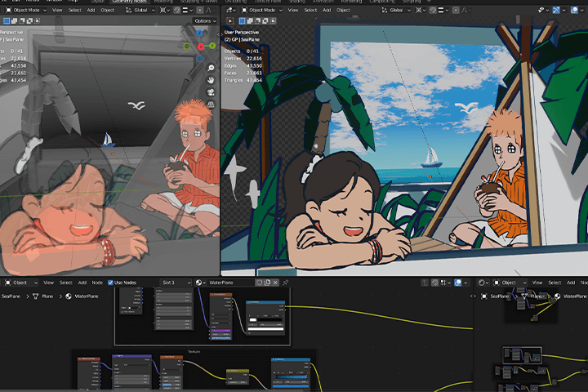This screenshot has width=588, height=392.
Task: Toggle perspective/orthographic grid gizmo
Action: [212, 105]
